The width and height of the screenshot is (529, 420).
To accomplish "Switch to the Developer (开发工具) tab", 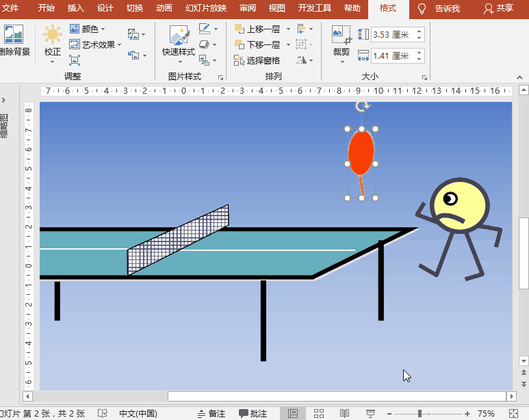I will tap(314, 8).
